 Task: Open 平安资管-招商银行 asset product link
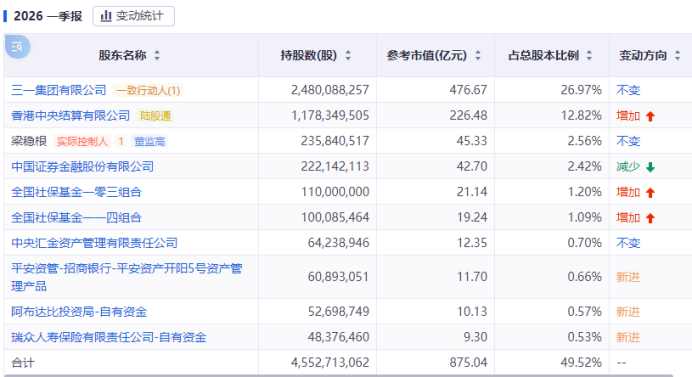(x=127, y=277)
